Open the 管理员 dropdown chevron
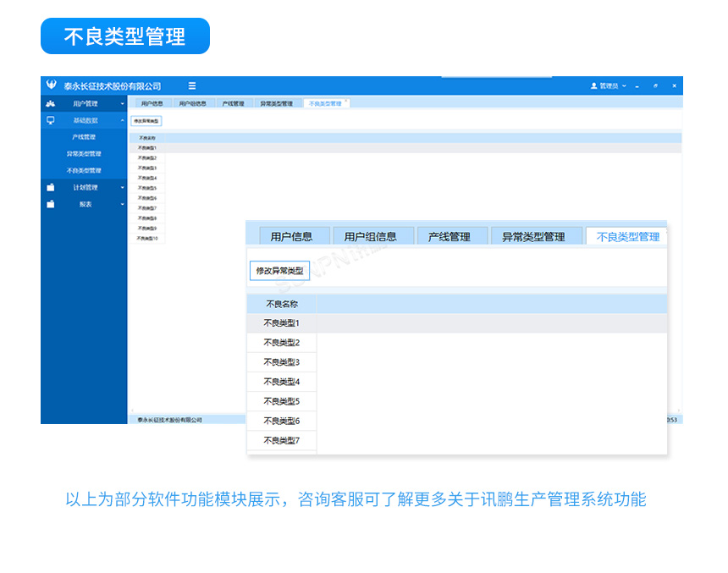This screenshot has width=728, height=573. point(625,86)
